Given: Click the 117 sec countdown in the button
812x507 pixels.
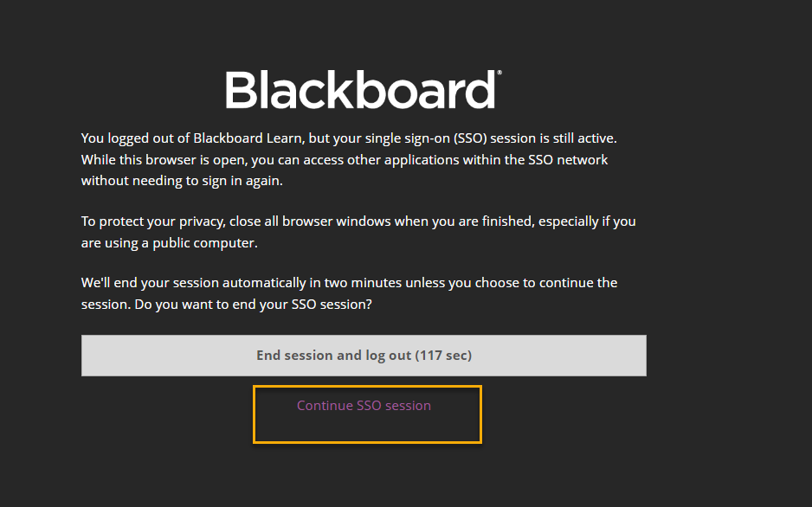Looking at the screenshot, I should pos(443,356).
